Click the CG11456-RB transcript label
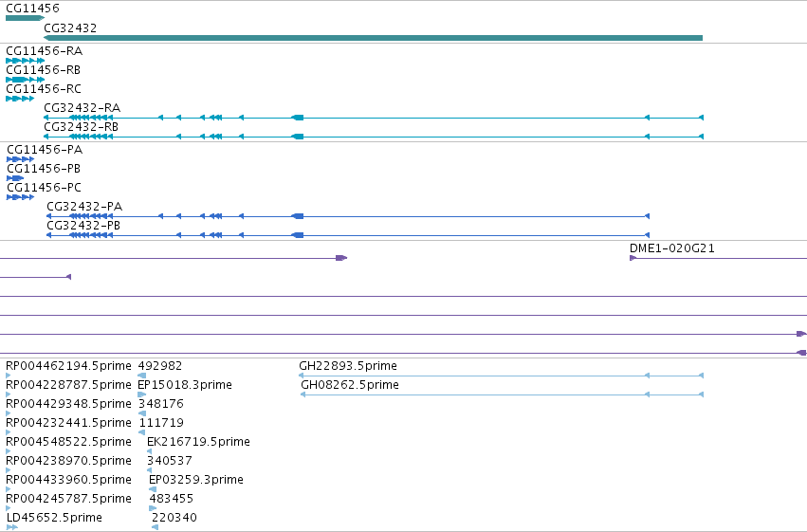This screenshot has height=532, width=807. (44, 70)
